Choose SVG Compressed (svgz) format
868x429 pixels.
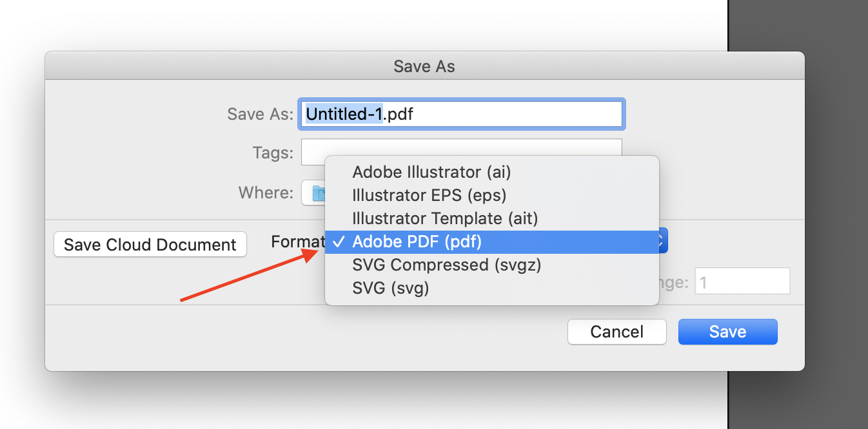pos(446,265)
